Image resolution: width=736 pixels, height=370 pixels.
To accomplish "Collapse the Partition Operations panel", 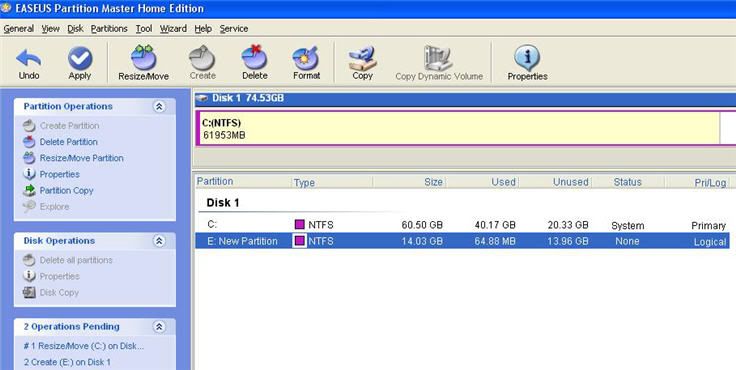I will (159, 107).
